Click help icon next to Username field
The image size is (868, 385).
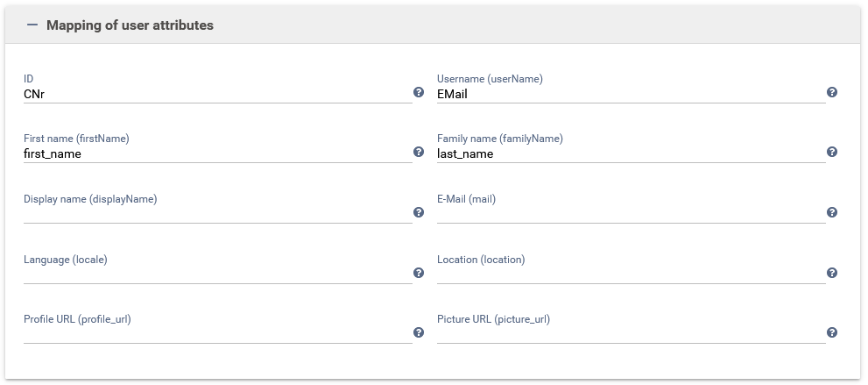(832, 92)
